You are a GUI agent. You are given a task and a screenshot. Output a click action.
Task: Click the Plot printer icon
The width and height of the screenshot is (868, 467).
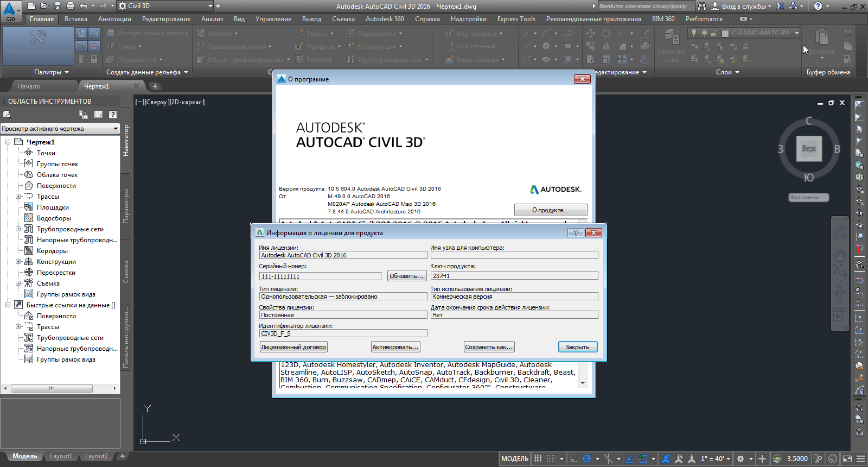pos(70,6)
